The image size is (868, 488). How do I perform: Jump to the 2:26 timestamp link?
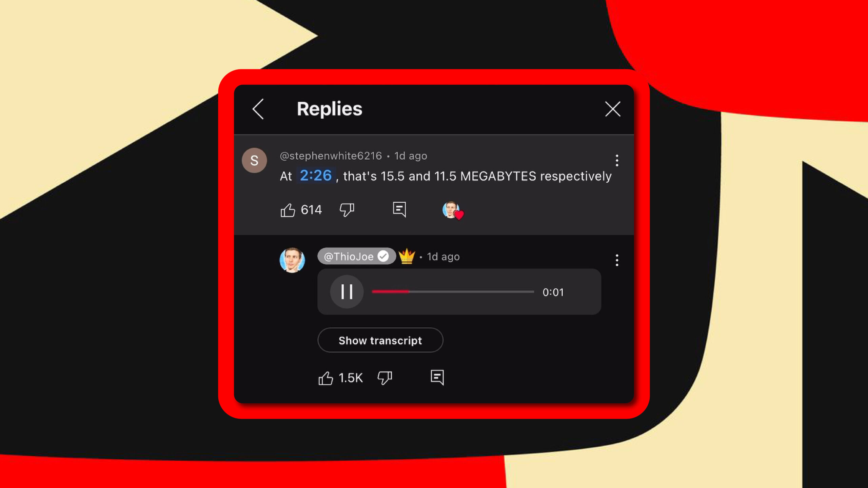316,176
